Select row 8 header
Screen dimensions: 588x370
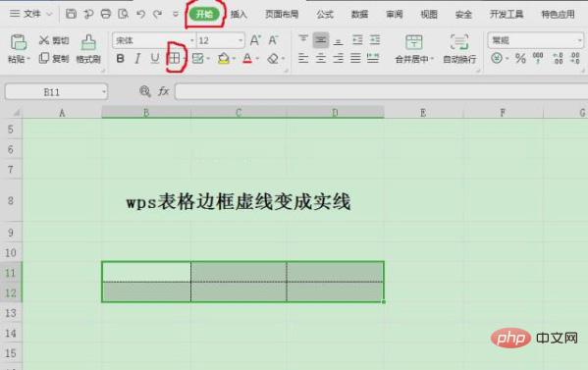pos(11,200)
